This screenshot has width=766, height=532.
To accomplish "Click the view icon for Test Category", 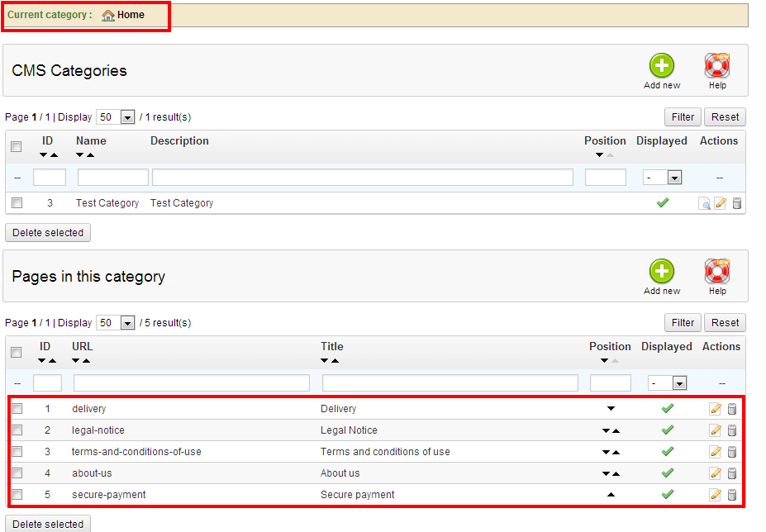I will point(704,204).
